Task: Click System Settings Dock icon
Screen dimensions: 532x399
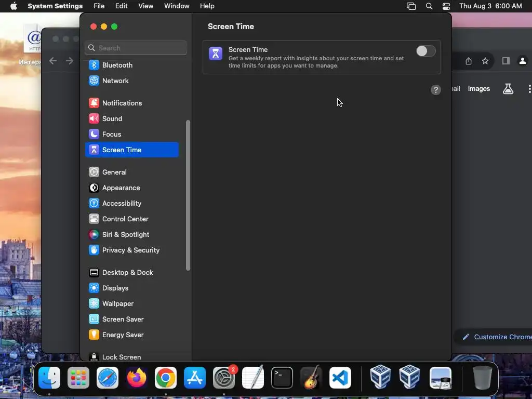Action: (224, 378)
